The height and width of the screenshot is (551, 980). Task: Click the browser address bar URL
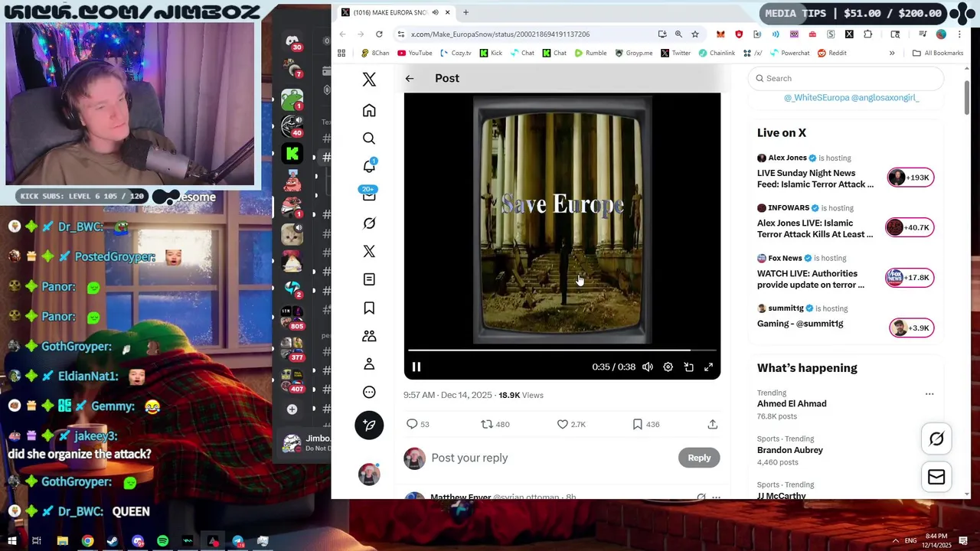pyautogui.click(x=500, y=34)
